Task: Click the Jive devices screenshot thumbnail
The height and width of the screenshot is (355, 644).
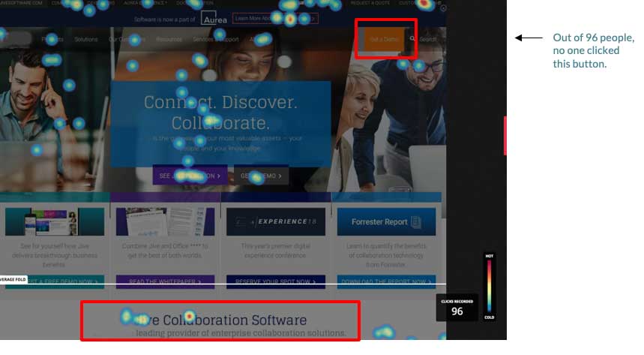Action: (55, 221)
